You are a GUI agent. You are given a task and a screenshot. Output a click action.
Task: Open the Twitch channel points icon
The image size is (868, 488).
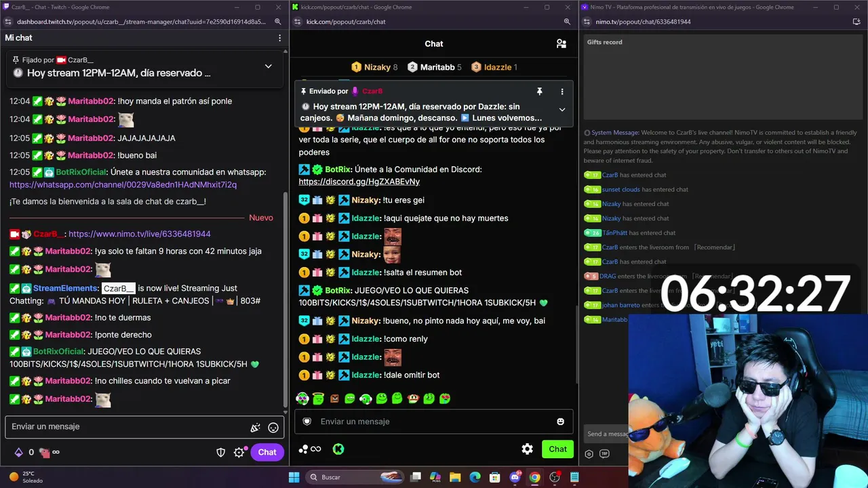pos(45,452)
